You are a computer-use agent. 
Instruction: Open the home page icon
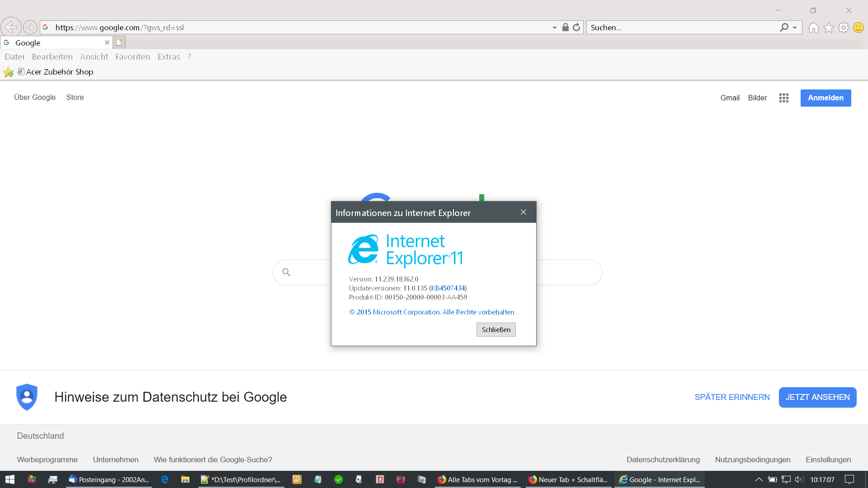tap(813, 28)
